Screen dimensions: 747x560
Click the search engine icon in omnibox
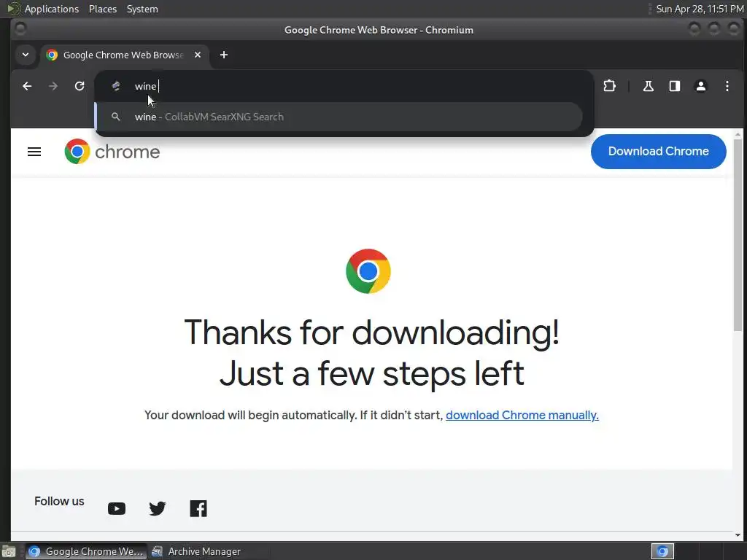point(116,86)
